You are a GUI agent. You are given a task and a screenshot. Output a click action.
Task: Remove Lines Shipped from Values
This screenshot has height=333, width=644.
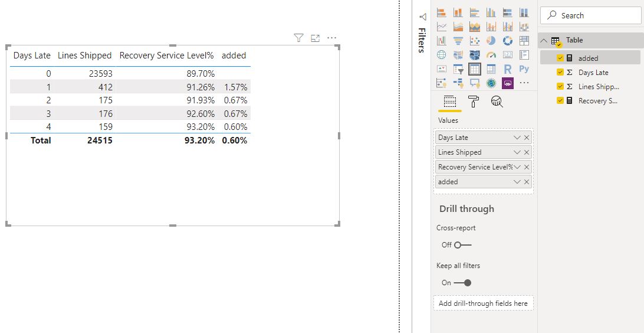point(527,152)
